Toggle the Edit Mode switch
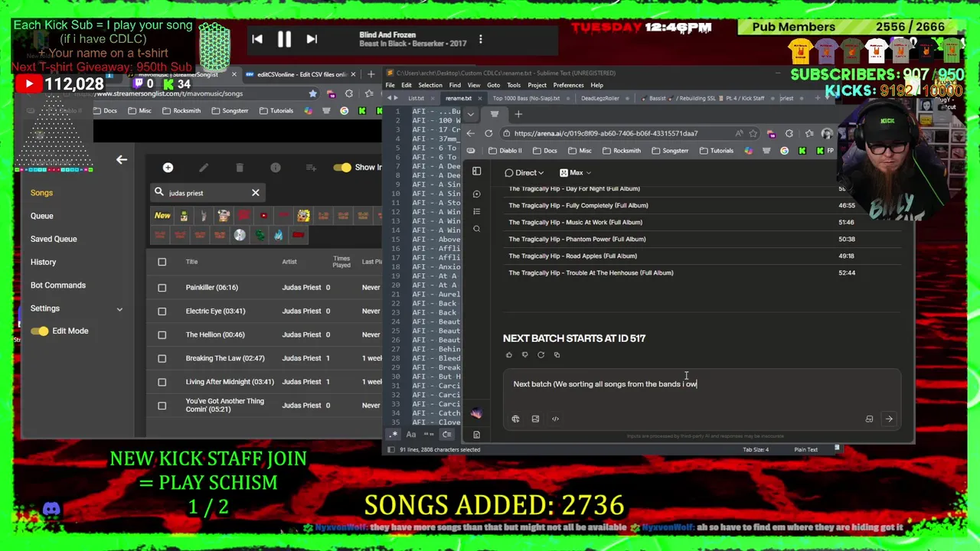The image size is (980, 551). [x=40, y=331]
